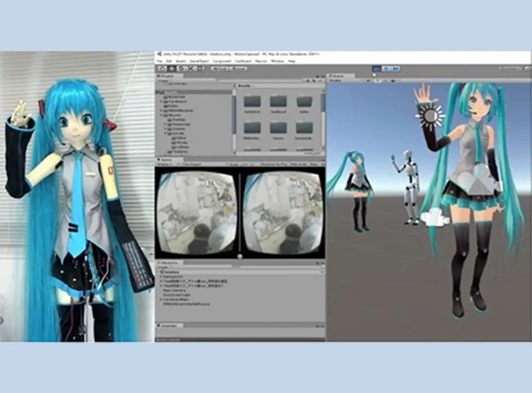The width and height of the screenshot is (532, 393).
Task: Select the Move tool in toolbar
Action: 171,68
